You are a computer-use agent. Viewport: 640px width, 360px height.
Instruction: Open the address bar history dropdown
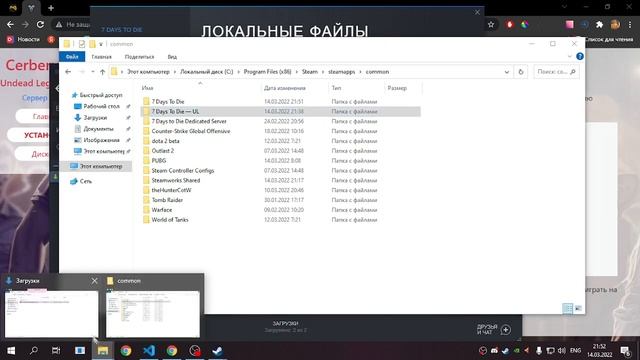(507, 72)
